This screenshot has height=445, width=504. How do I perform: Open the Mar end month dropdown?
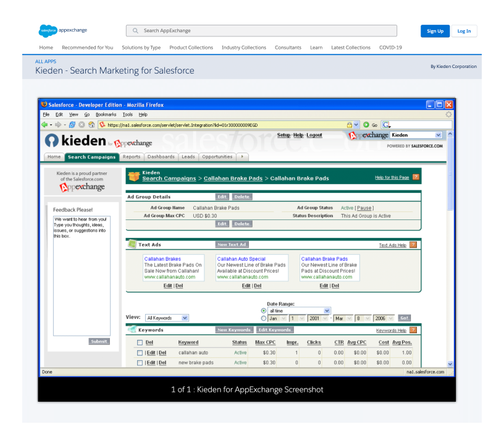[x=343, y=318]
